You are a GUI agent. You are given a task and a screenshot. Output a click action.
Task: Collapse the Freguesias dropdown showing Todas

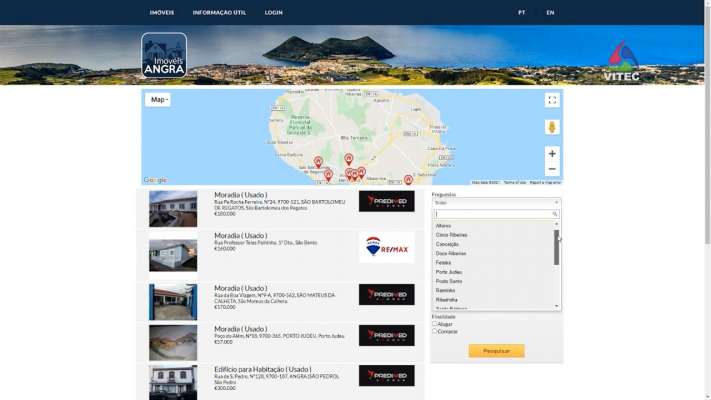496,202
